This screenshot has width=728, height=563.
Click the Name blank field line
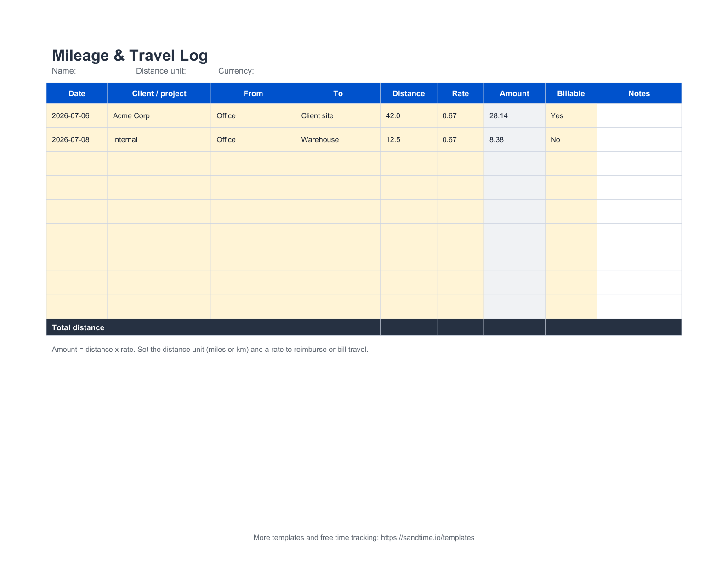click(106, 71)
